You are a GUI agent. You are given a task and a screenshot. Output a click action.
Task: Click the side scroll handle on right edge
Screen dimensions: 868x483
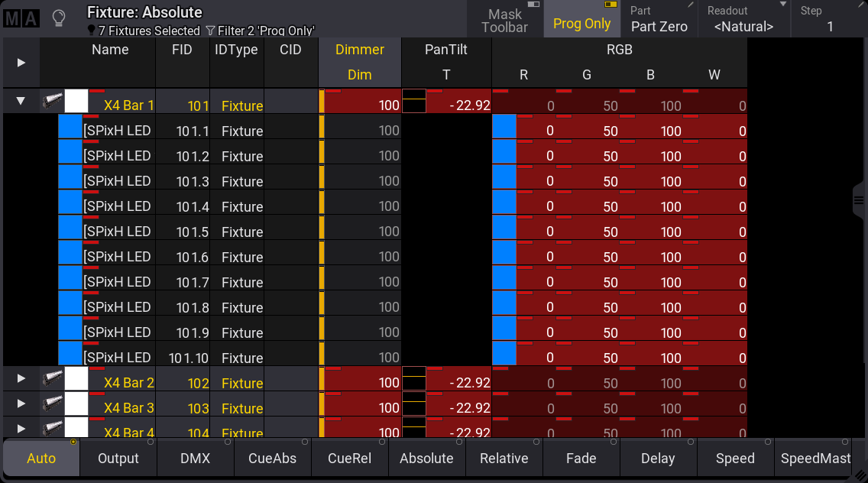pyautogui.click(x=859, y=200)
